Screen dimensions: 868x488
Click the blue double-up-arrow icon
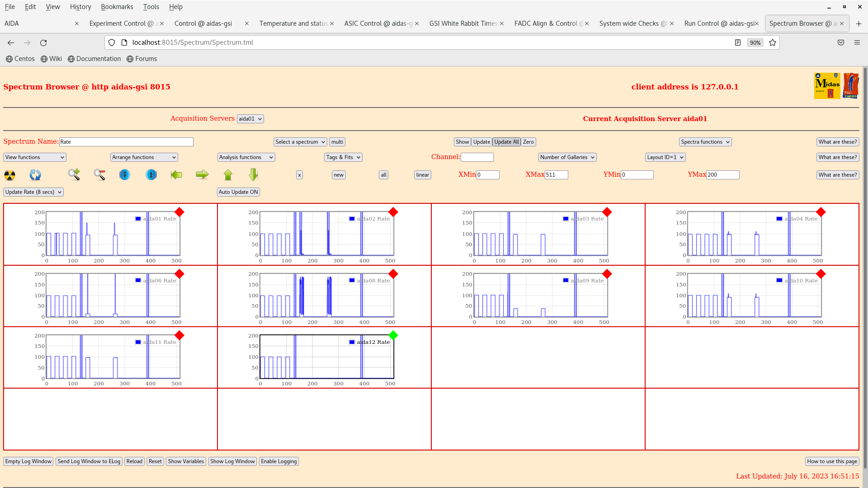[151, 174]
